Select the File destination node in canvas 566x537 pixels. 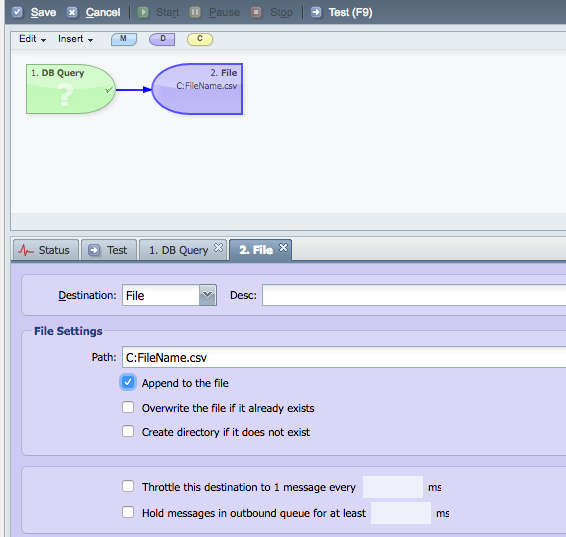pyautogui.click(x=197, y=89)
